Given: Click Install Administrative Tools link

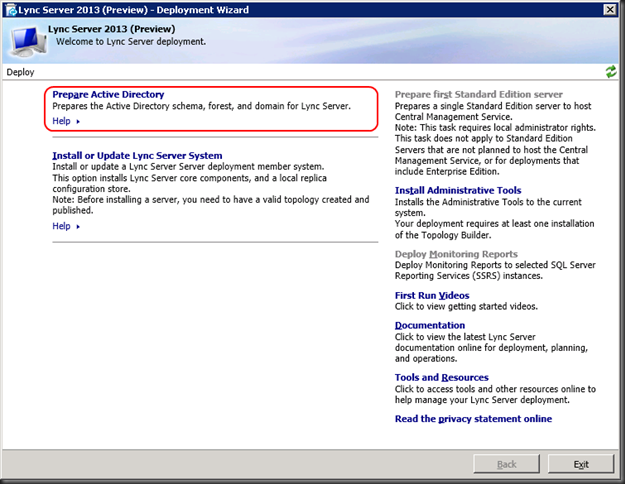Looking at the screenshot, I should click(x=458, y=191).
